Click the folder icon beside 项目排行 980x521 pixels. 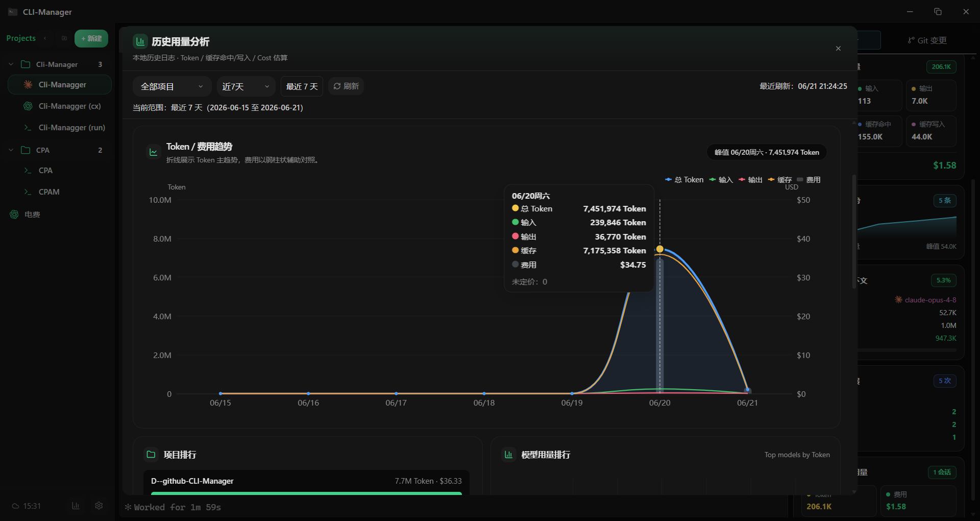(151, 454)
